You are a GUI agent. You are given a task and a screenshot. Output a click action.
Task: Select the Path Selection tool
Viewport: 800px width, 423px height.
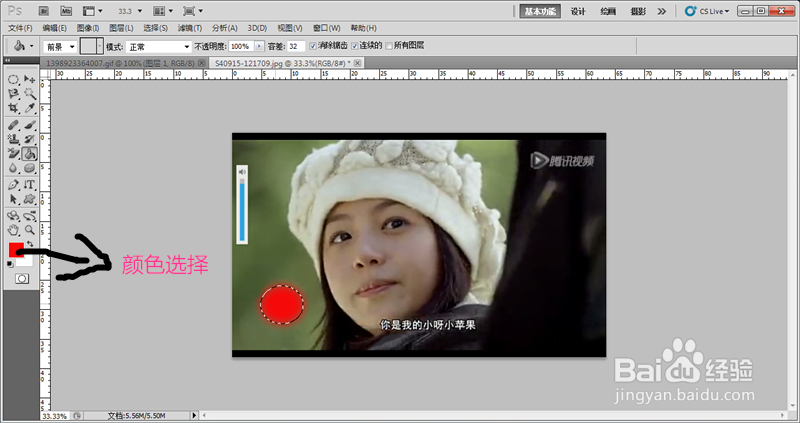[13, 199]
